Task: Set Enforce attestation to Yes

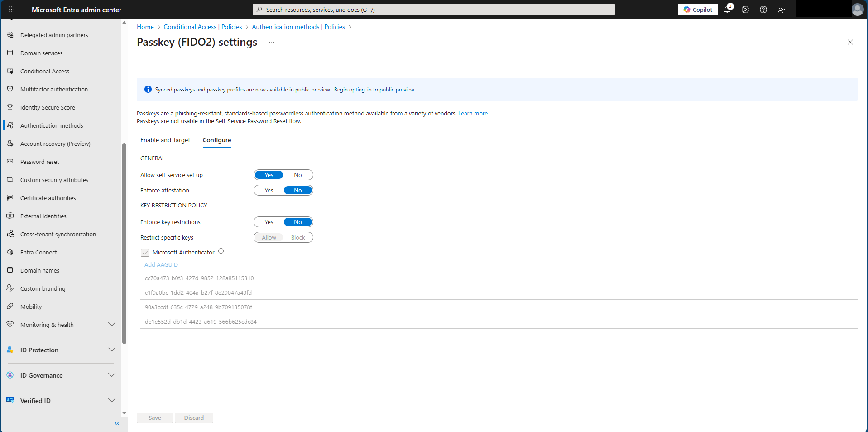Action: pos(269,191)
